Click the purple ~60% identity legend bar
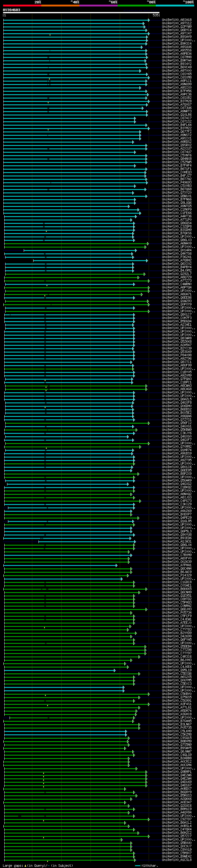Image resolution: width=197 pixels, height=868 pixels. point(98,6)
